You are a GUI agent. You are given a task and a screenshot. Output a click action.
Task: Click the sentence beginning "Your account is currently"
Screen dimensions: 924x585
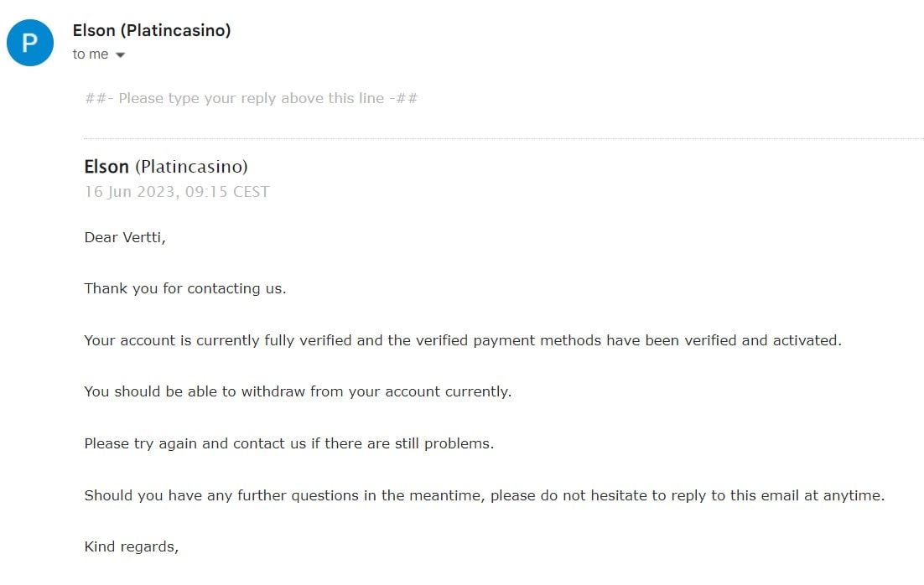[463, 340]
